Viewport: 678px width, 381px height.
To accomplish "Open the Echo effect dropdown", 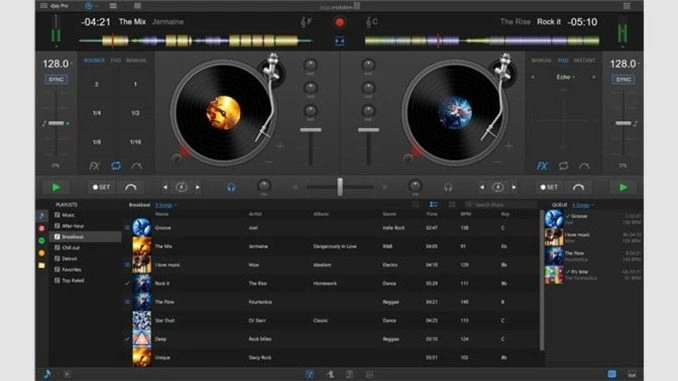I will point(566,77).
